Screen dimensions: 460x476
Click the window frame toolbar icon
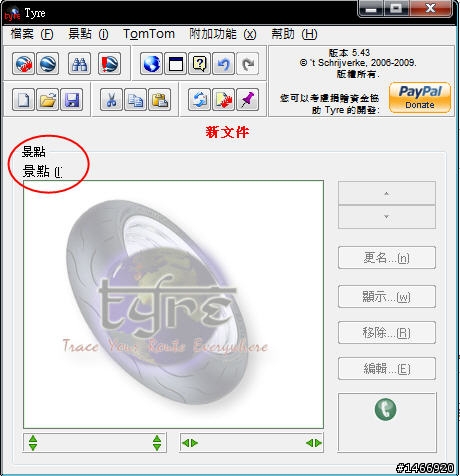[175, 63]
